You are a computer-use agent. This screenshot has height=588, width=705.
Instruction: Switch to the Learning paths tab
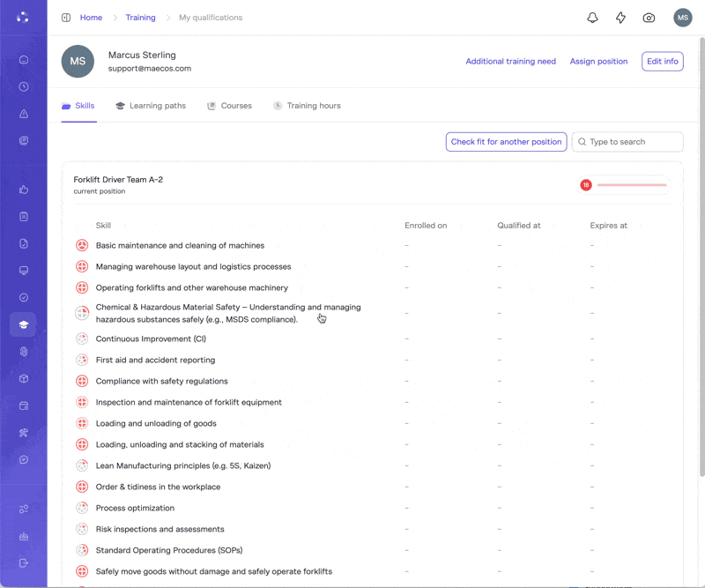pyautogui.click(x=151, y=106)
